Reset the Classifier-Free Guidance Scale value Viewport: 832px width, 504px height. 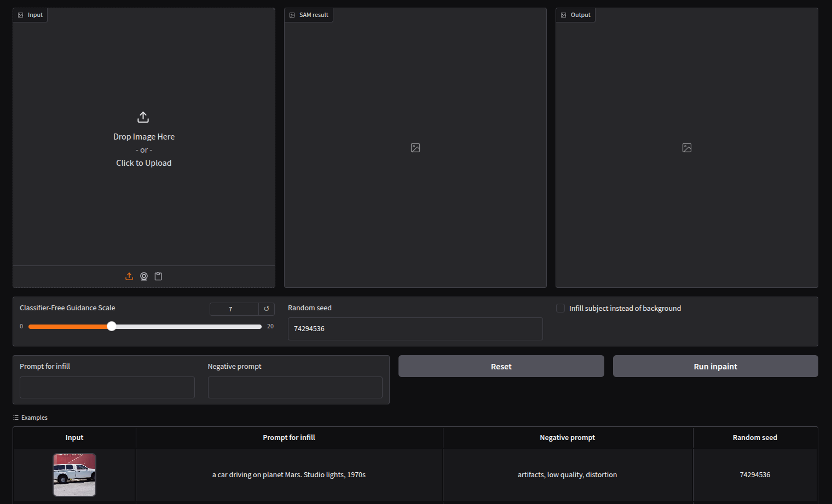tap(267, 309)
